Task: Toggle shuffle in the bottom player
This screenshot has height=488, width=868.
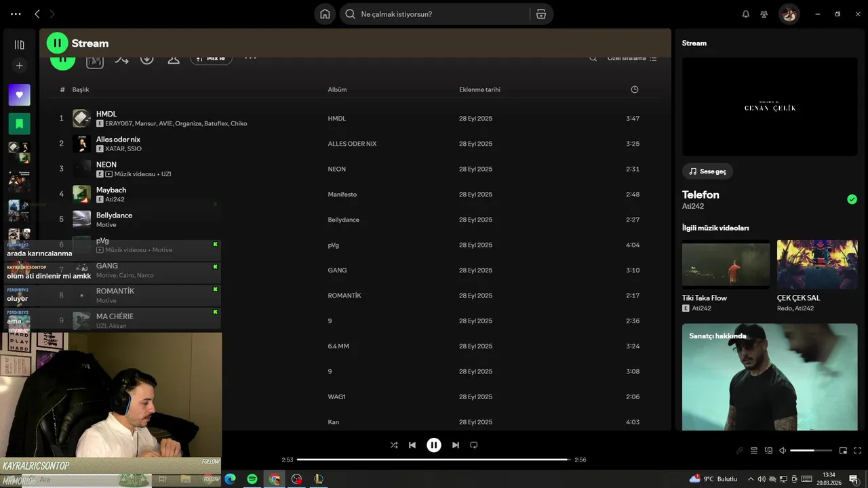Action: [x=394, y=445]
